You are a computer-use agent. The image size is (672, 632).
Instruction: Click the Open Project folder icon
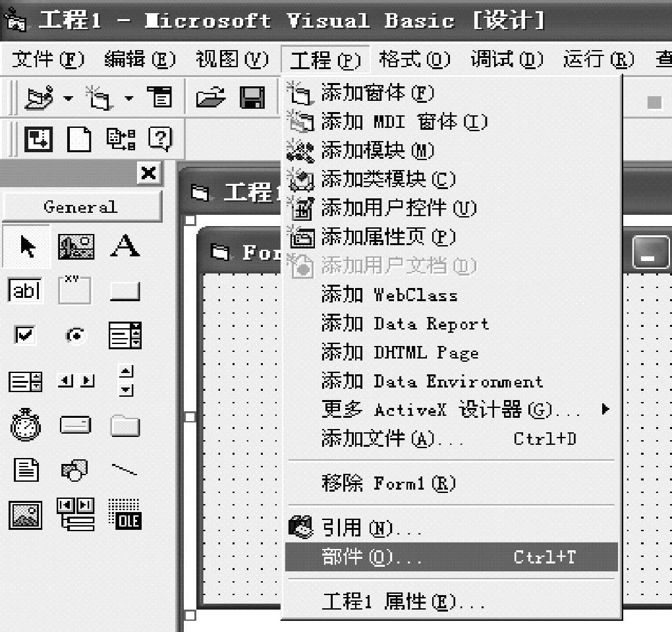point(210,97)
